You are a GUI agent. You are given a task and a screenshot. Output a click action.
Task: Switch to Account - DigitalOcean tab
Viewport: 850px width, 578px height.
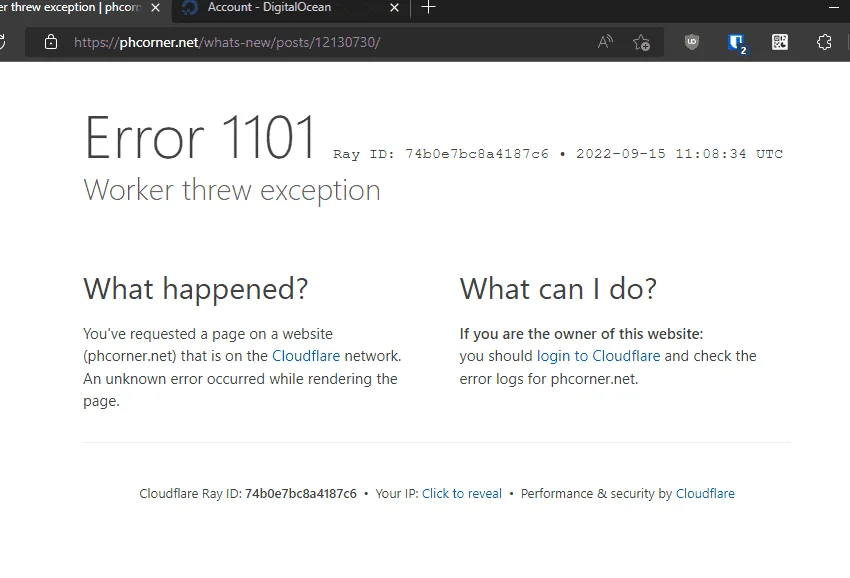(x=290, y=8)
